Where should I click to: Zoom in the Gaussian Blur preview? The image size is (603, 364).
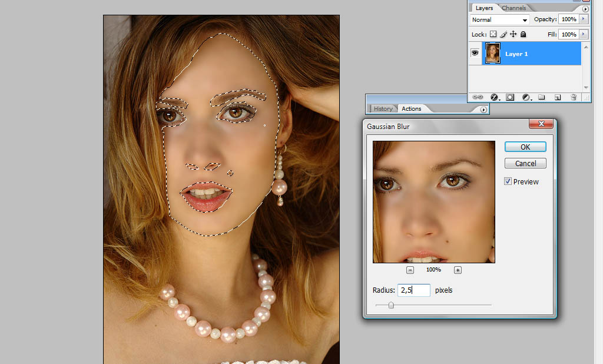[x=458, y=270]
